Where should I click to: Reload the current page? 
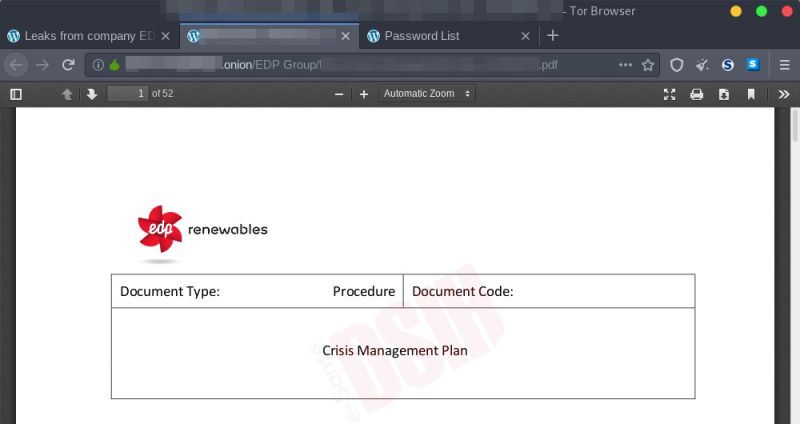click(x=68, y=65)
